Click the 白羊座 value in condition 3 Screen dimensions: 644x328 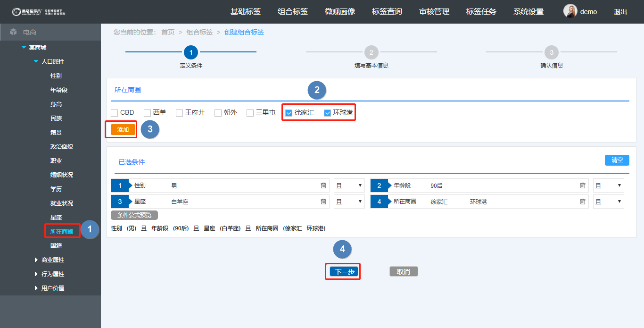pyautogui.click(x=180, y=202)
